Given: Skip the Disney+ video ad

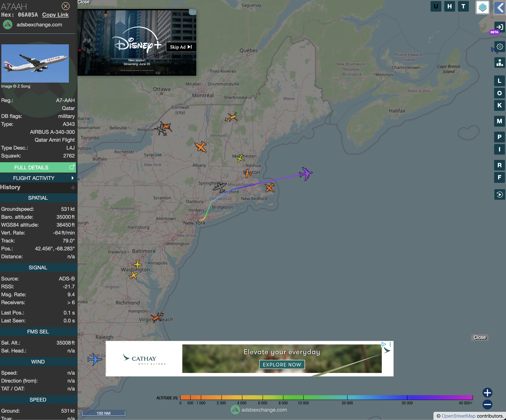Looking at the screenshot, I should pos(181,47).
